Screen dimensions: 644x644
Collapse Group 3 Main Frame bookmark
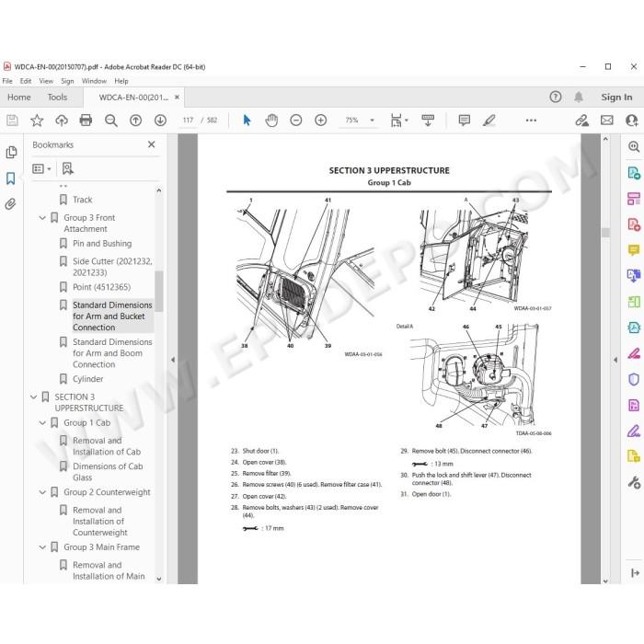tap(42, 547)
